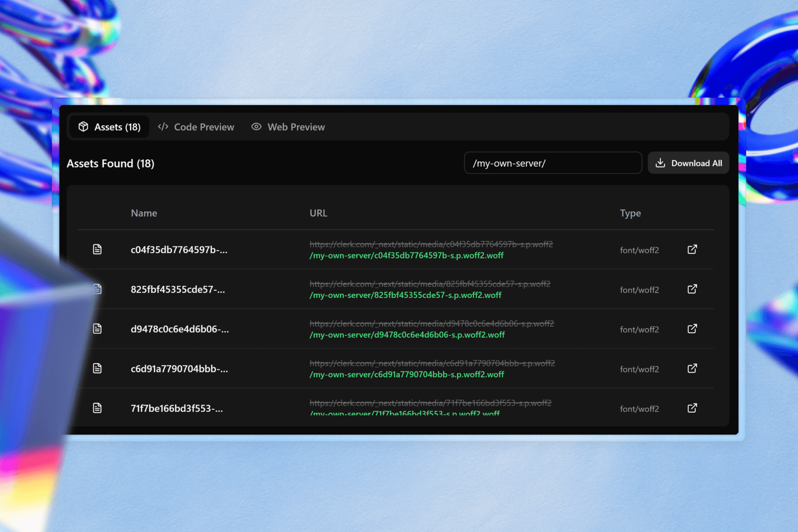Open external link for c6d91a7790704bbb font
This screenshot has width=798, height=532.
692,369
